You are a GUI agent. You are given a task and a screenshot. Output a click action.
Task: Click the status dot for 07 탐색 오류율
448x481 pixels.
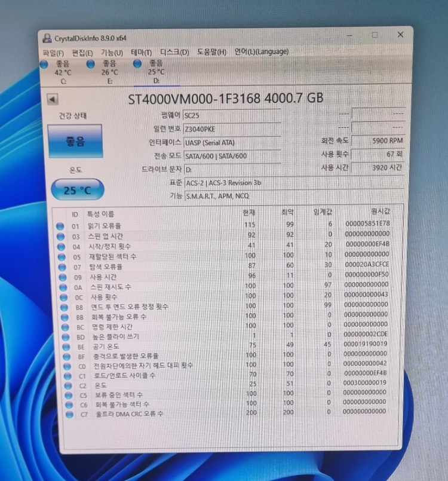(62, 267)
